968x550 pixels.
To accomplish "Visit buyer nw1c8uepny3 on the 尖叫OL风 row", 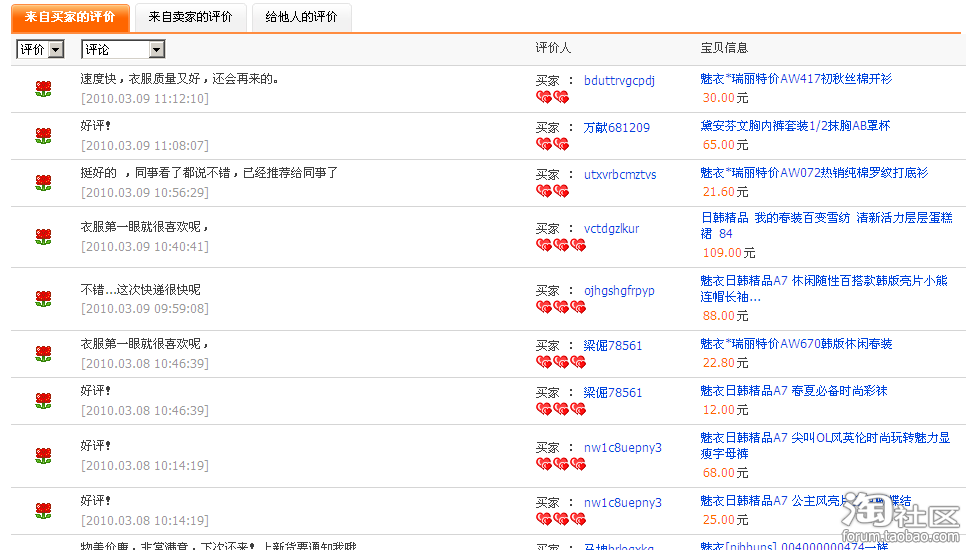I will [x=622, y=447].
